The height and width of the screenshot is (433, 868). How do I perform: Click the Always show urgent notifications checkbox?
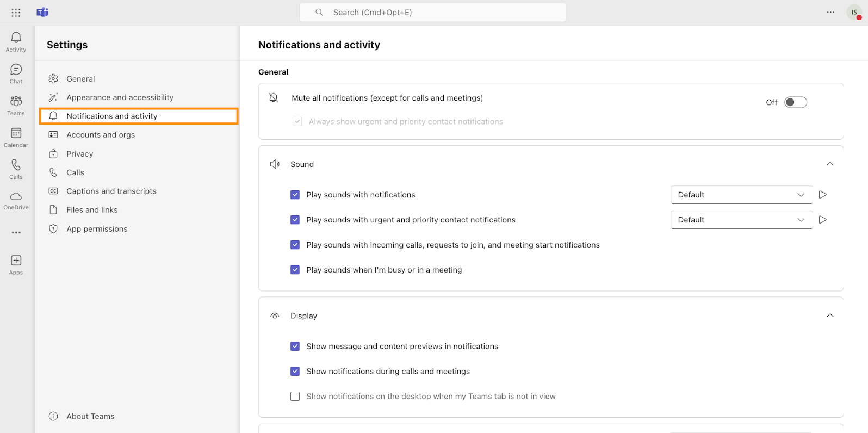297,122
